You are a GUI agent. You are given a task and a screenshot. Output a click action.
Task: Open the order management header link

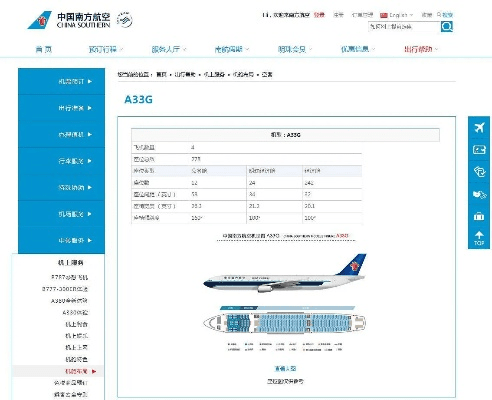click(362, 15)
